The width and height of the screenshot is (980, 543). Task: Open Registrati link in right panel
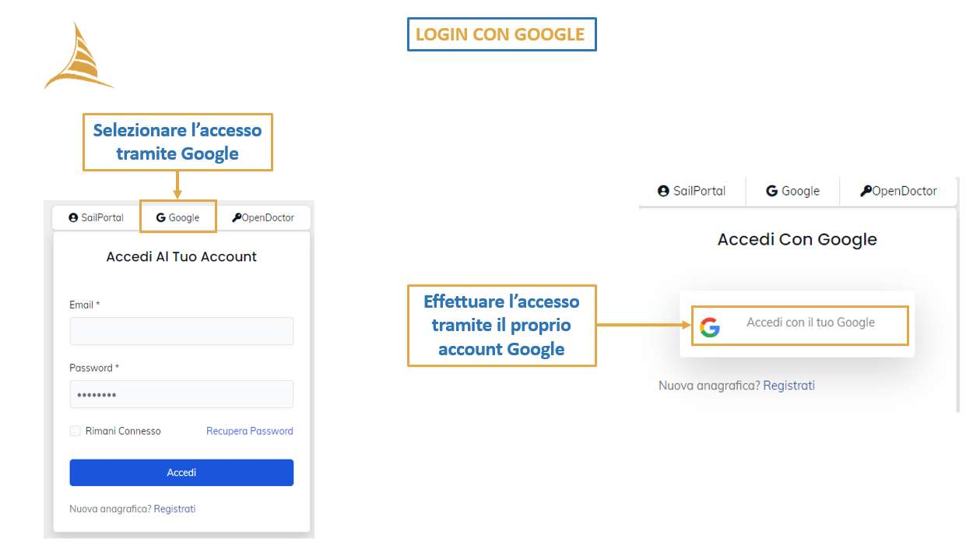pos(789,385)
